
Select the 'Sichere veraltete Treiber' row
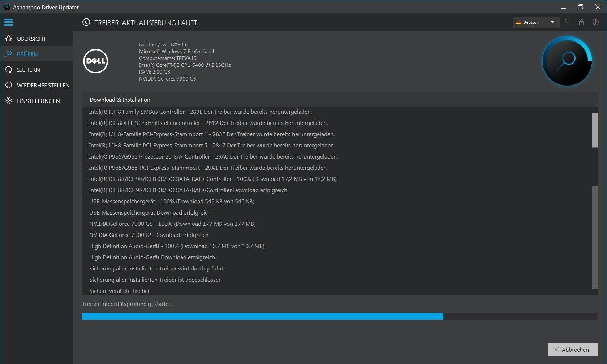[120, 291]
